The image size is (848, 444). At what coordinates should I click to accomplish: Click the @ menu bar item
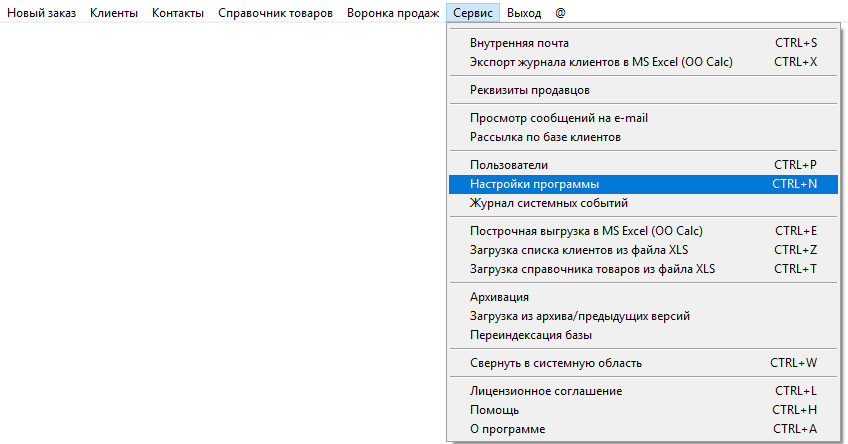pos(560,13)
